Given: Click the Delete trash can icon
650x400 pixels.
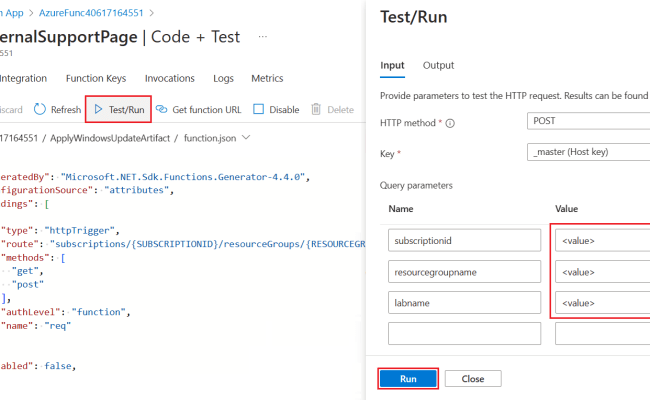Looking at the screenshot, I should pyautogui.click(x=316, y=109).
